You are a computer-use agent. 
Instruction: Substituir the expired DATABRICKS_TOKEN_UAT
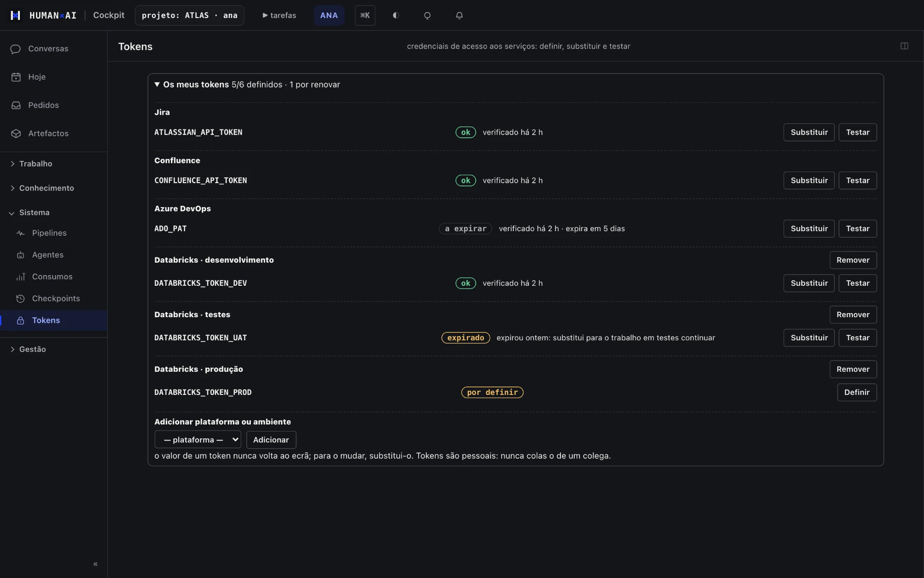coord(809,338)
